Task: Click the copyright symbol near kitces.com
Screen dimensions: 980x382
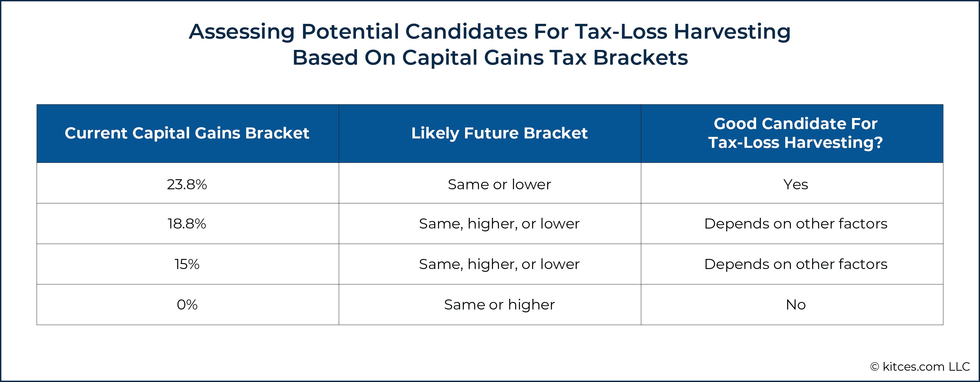Action: coord(875,367)
